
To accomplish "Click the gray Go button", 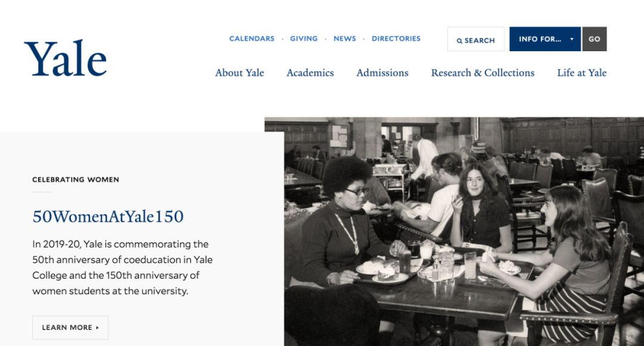I will 595,39.
